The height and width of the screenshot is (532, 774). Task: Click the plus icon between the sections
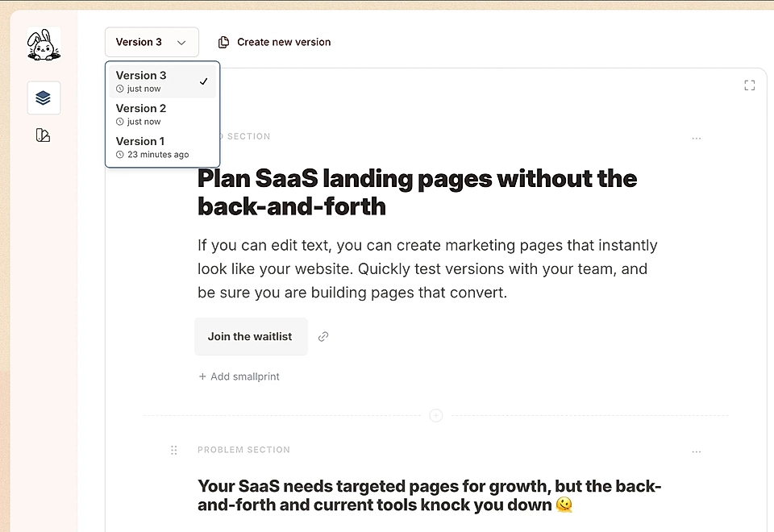(436, 415)
